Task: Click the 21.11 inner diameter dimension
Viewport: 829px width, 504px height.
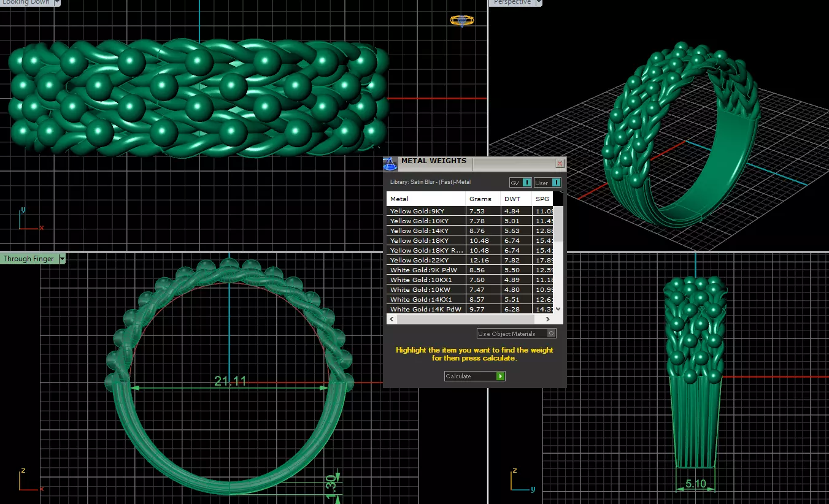Action: point(230,381)
